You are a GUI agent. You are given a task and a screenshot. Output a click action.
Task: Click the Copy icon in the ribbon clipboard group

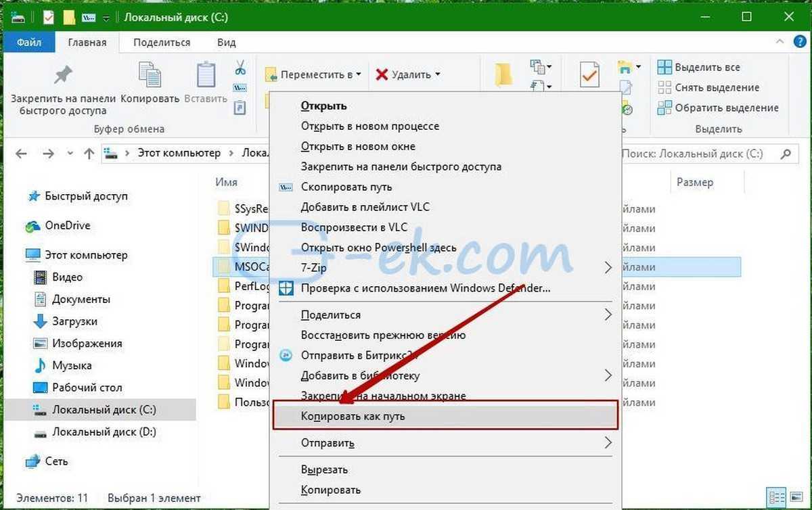tap(150, 74)
